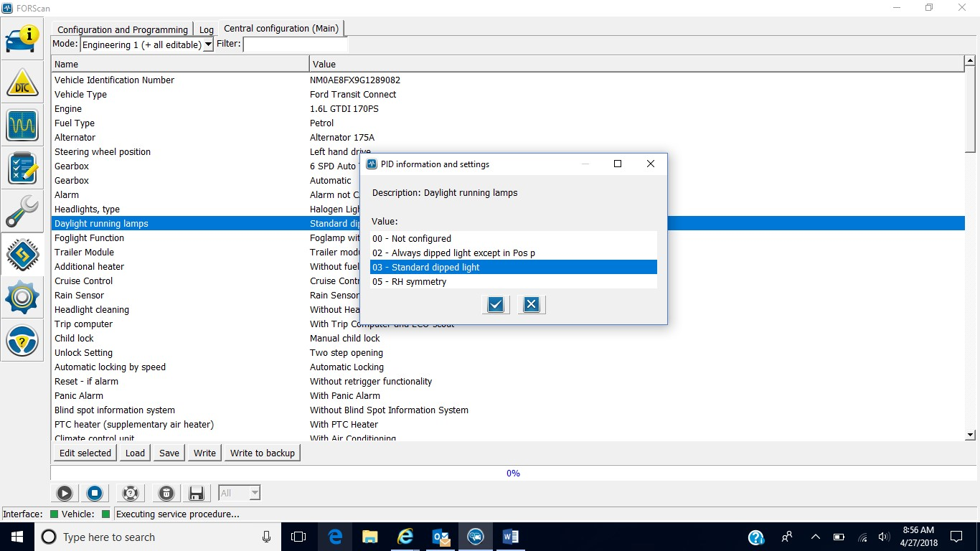The image size is (980, 551).
Task: Open the DTC trouble codes section
Action: (22, 83)
